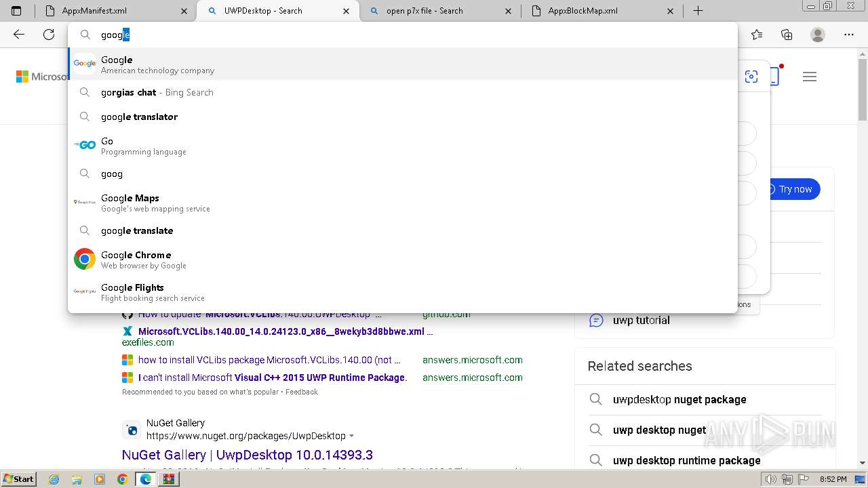Select the UWPDesktop - Search tab

[x=277, y=11]
